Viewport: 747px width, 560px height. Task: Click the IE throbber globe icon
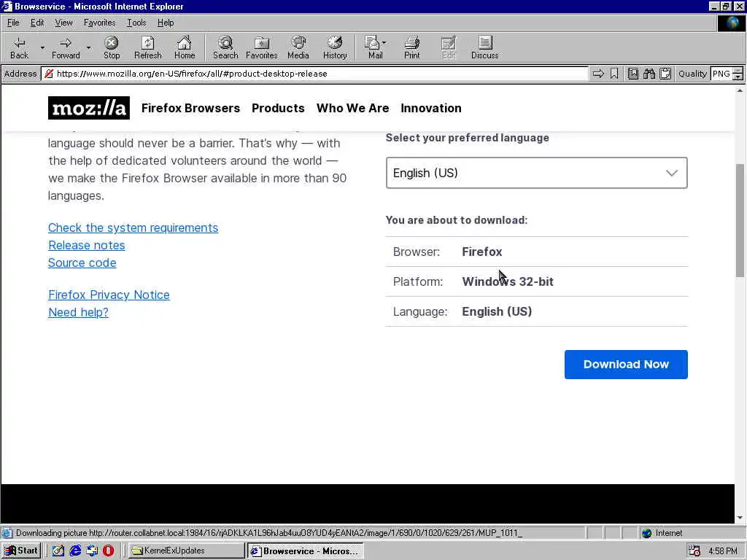pyautogui.click(x=731, y=23)
